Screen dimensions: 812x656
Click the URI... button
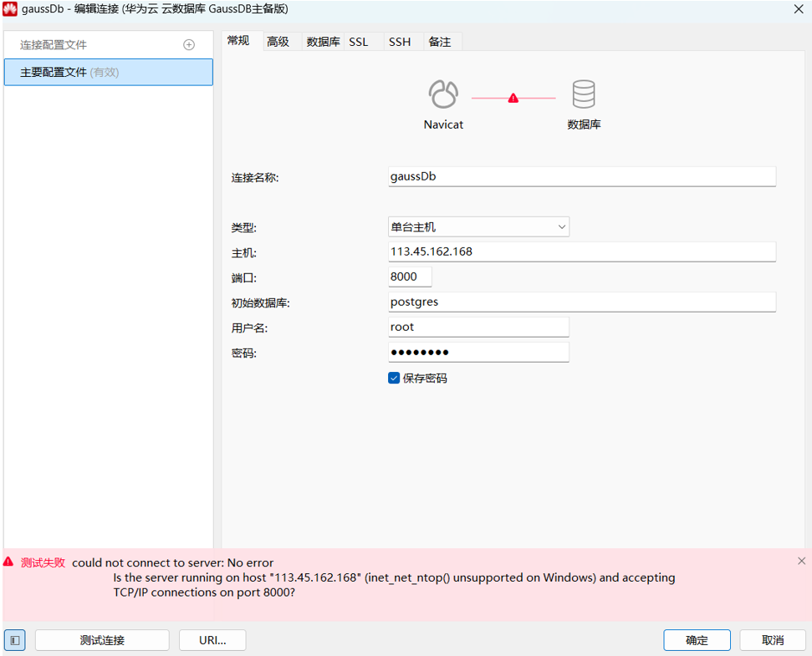click(212, 640)
